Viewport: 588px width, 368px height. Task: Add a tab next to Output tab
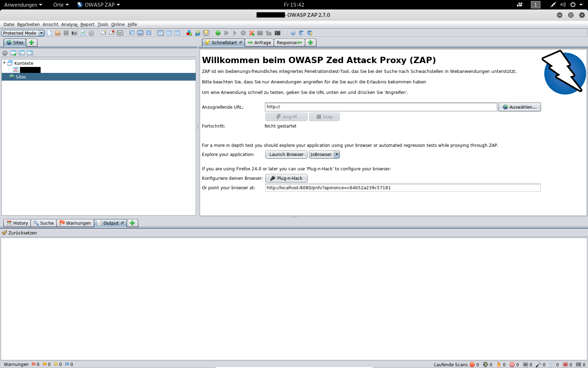click(132, 223)
